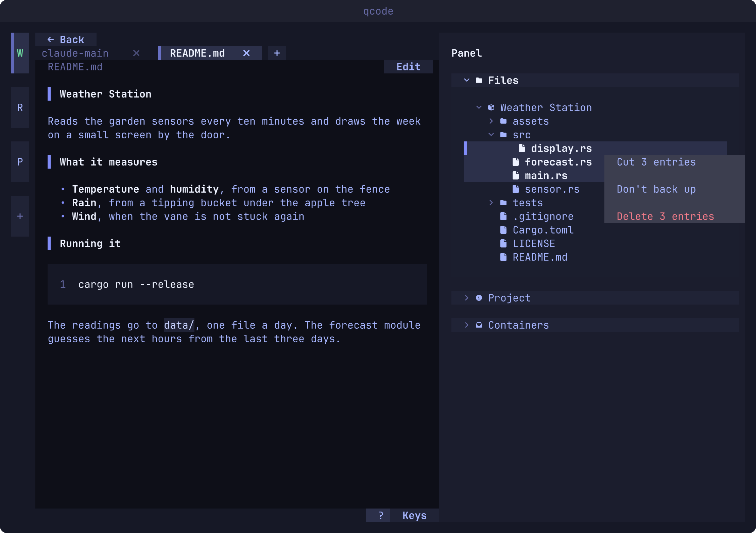Click the assets folder label

click(x=531, y=121)
